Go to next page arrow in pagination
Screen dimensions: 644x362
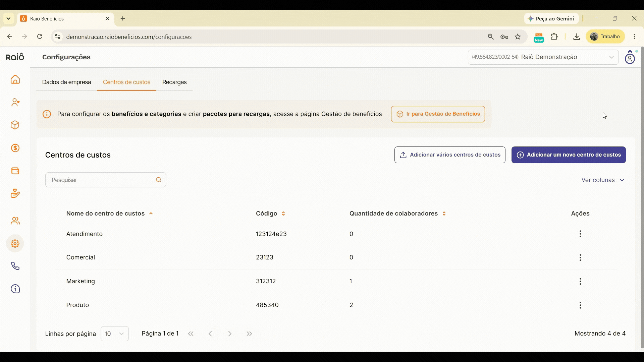click(230, 334)
